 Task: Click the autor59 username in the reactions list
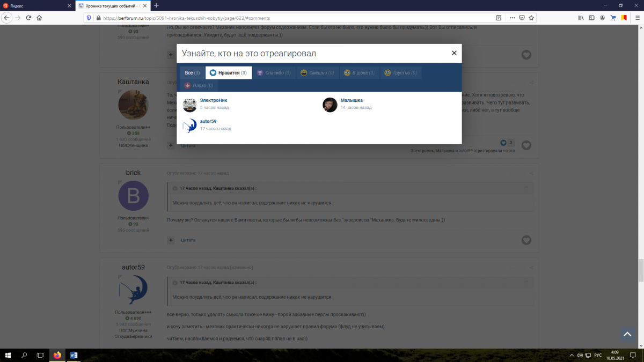click(x=208, y=122)
